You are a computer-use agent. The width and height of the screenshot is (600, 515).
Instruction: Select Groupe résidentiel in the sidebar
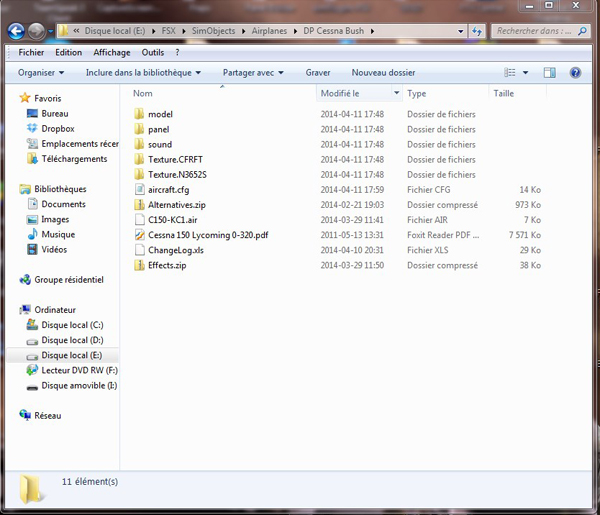point(69,280)
